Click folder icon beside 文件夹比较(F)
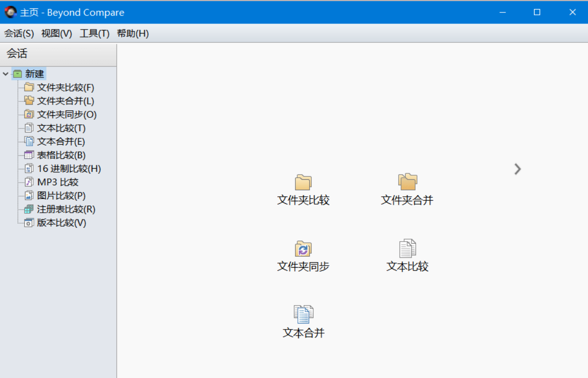The height and width of the screenshot is (378, 588). click(29, 87)
